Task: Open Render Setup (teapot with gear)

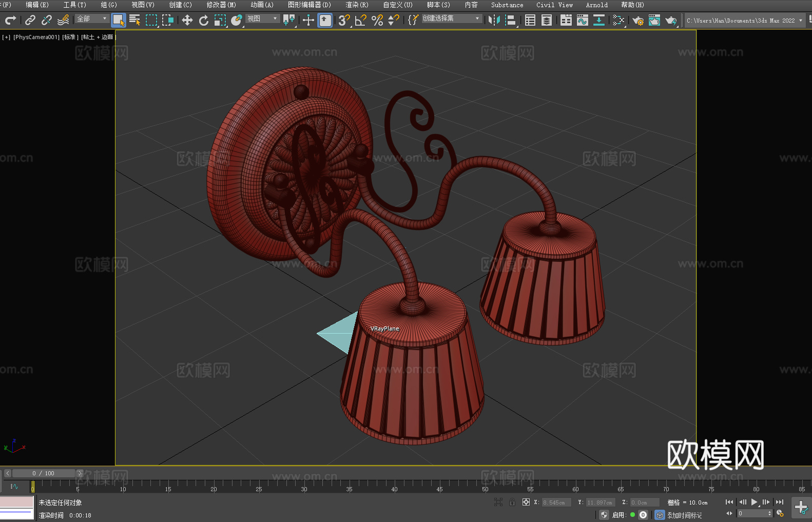Action: [x=638, y=20]
